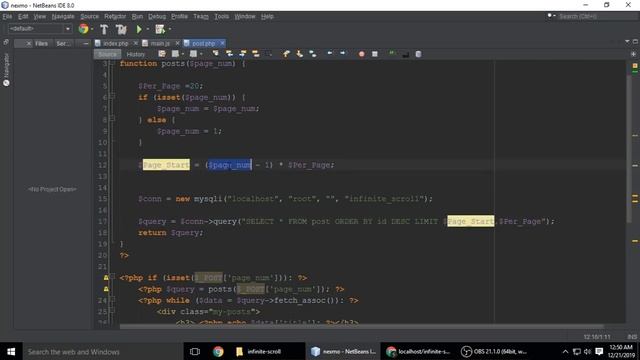Switch to the index.php editor tab
640x360 pixels.
116,43
